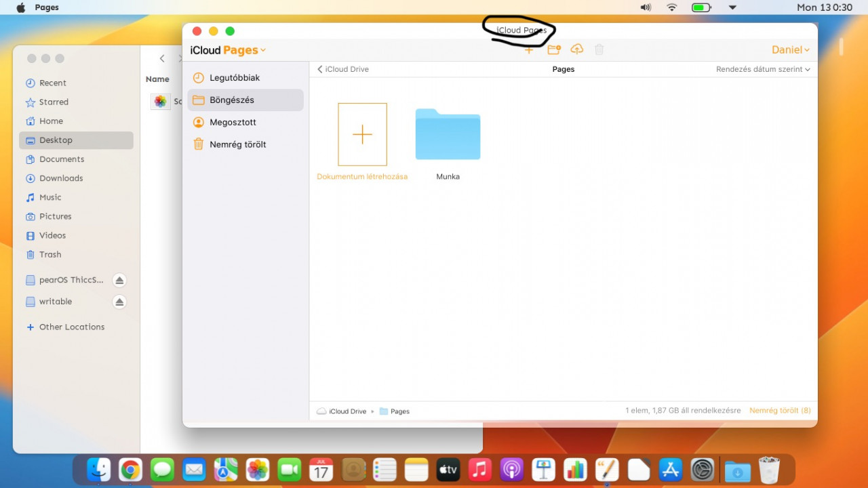
Task: Open Nemrég törölt in the sidebar
Action: (x=245, y=144)
